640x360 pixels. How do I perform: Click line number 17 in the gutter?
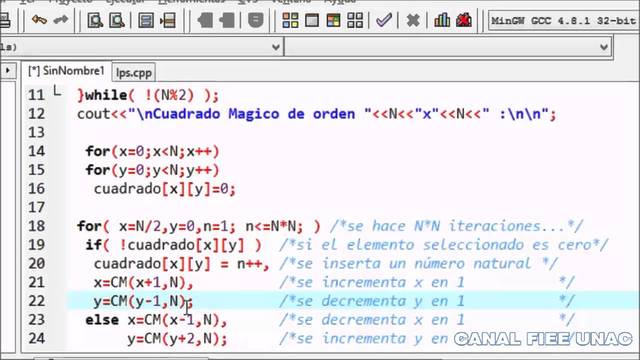click(x=36, y=208)
